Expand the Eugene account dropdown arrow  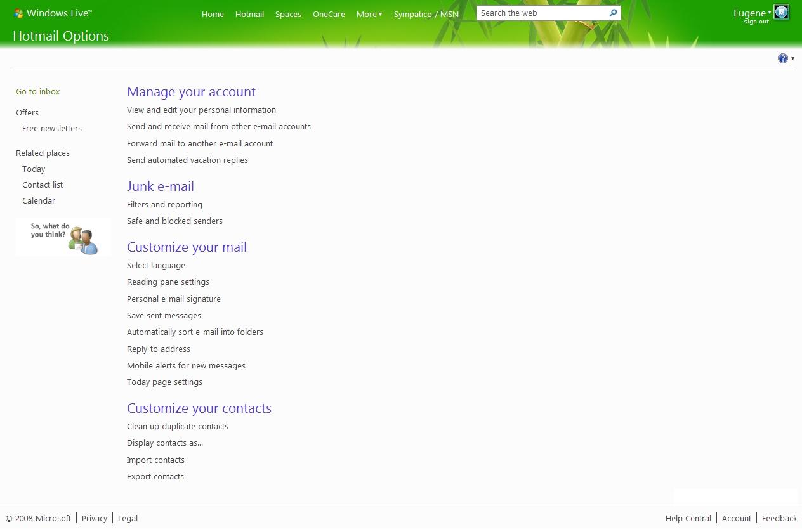770,12
